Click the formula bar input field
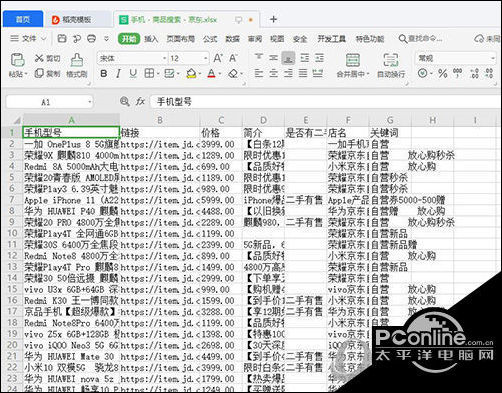 coord(325,102)
